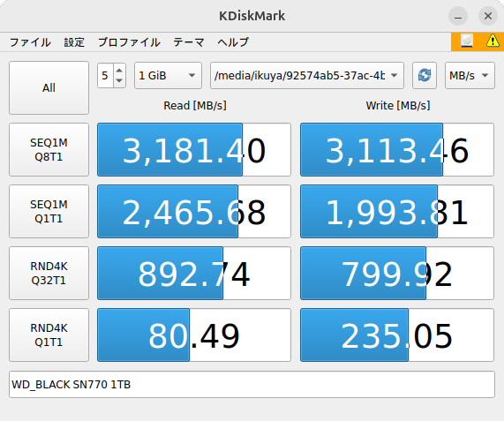Image resolution: width=504 pixels, height=421 pixels.
Task: Start the RND4K Q1T1 benchmark
Action: click(x=49, y=335)
